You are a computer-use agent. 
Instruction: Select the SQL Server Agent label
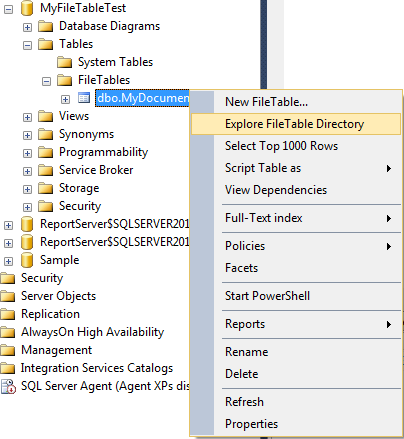(x=105, y=386)
